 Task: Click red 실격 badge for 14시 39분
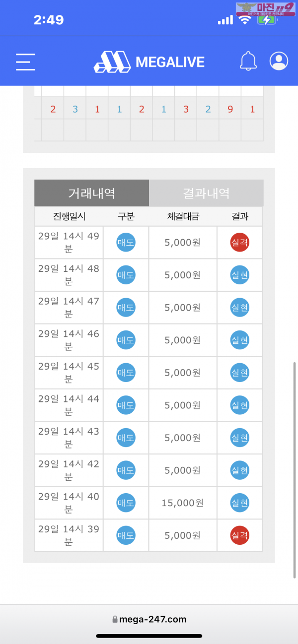(239, 535)
